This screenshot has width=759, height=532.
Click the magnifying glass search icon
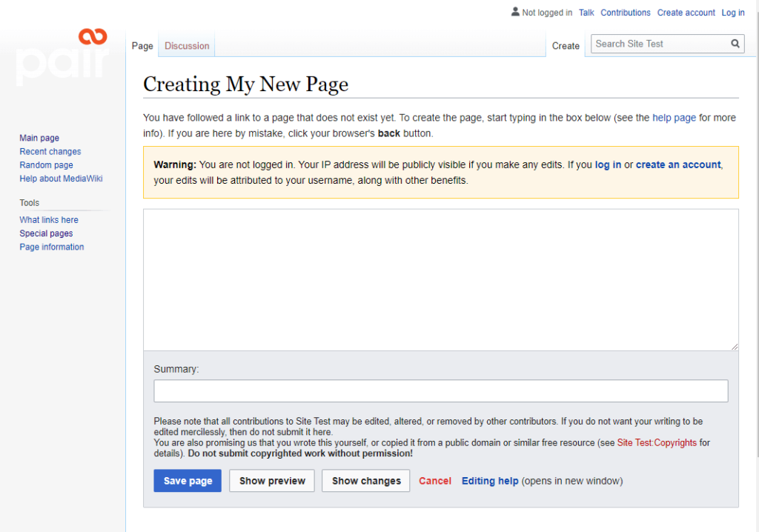735,44
